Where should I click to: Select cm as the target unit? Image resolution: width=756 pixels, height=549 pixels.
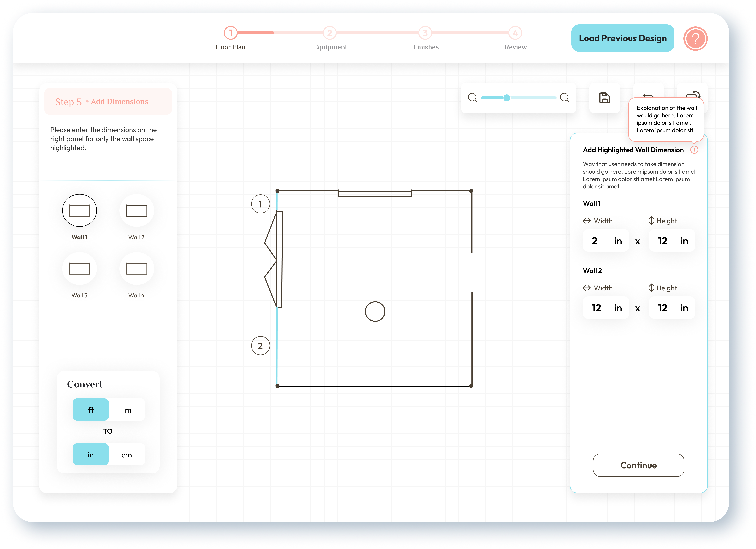click(127, 454)
